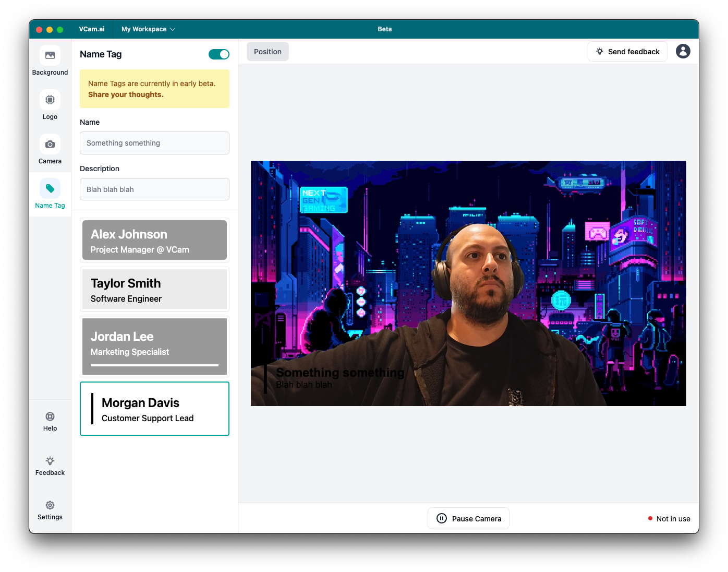Viewport: 728px width, 572px height.
Task: Open the Background panel icon
Action: click(x=50, y=55)
